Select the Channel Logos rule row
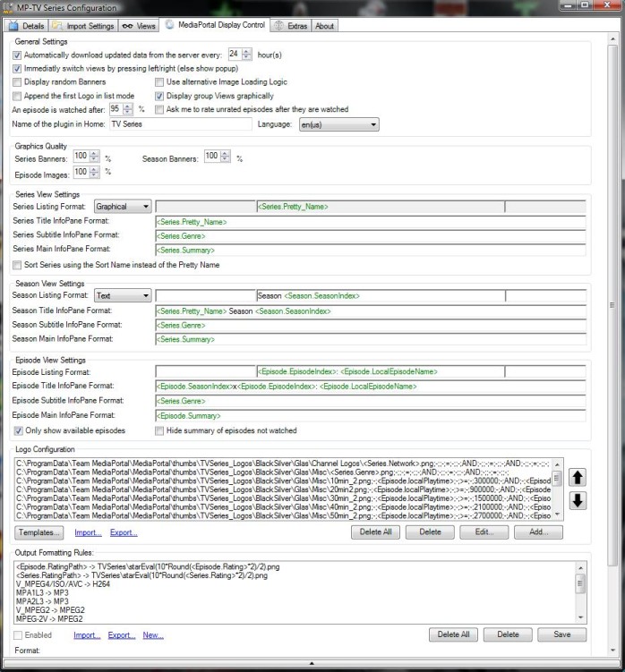The image size is (625, 672). (283, 464)
